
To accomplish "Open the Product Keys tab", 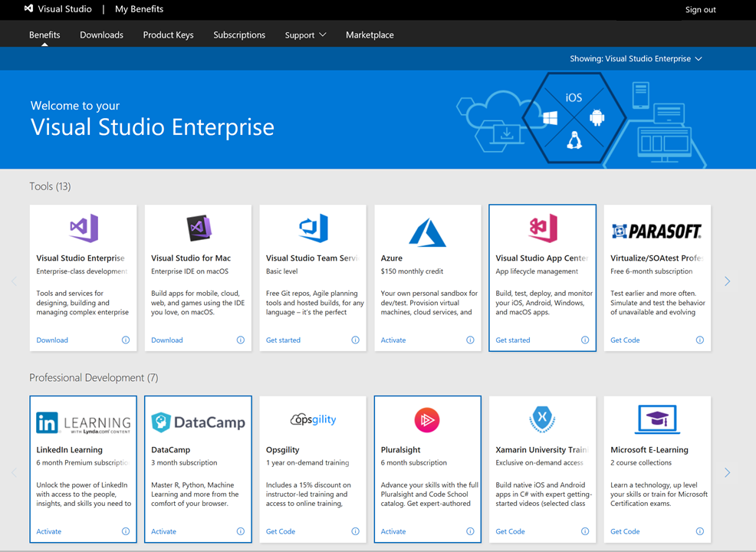I will tap(168, 34).
